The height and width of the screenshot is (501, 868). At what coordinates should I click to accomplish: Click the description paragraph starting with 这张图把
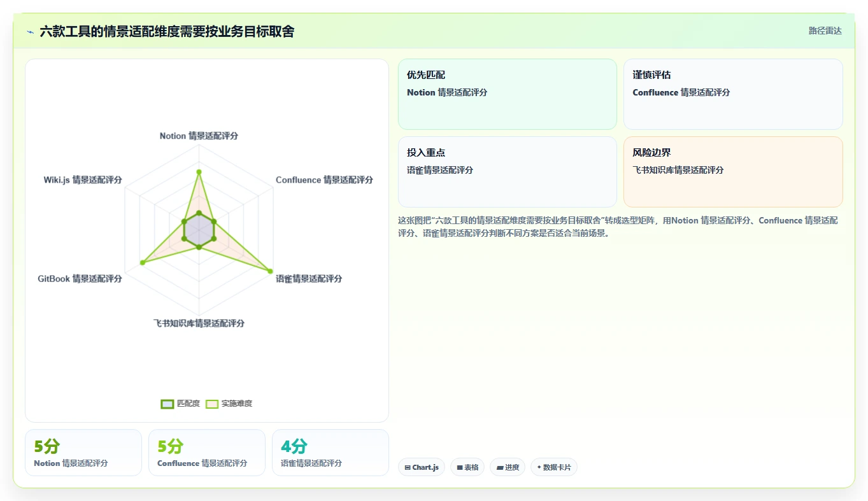(x=618, y=227)
